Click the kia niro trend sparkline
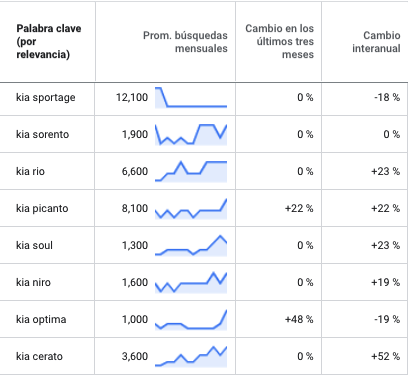Image resolution: width=408 pixels, height=377 pixels. tap(191, 283)
